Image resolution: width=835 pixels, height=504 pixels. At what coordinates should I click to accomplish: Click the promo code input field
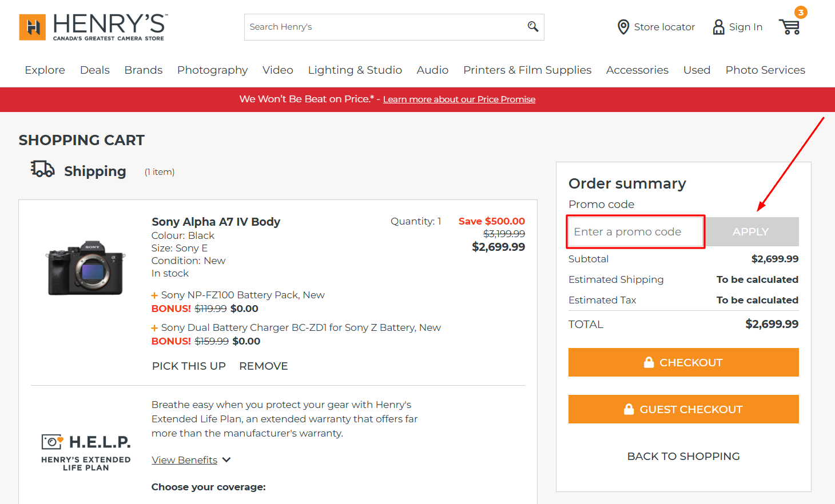pyautogui.click(x=635, y=231)
